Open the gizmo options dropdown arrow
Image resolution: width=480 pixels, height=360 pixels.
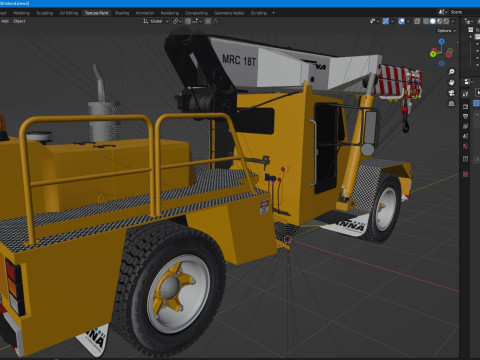click(392, 21)
